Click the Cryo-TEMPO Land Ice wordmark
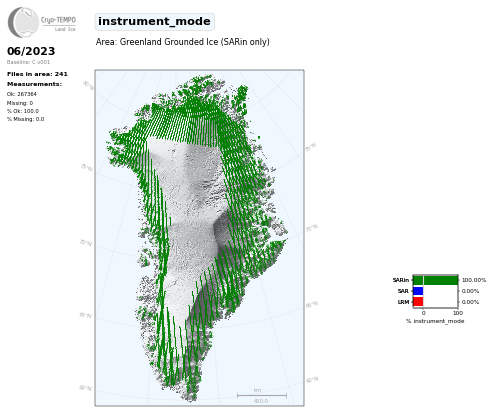Viewport: 492px width, 410px height. 58,24
